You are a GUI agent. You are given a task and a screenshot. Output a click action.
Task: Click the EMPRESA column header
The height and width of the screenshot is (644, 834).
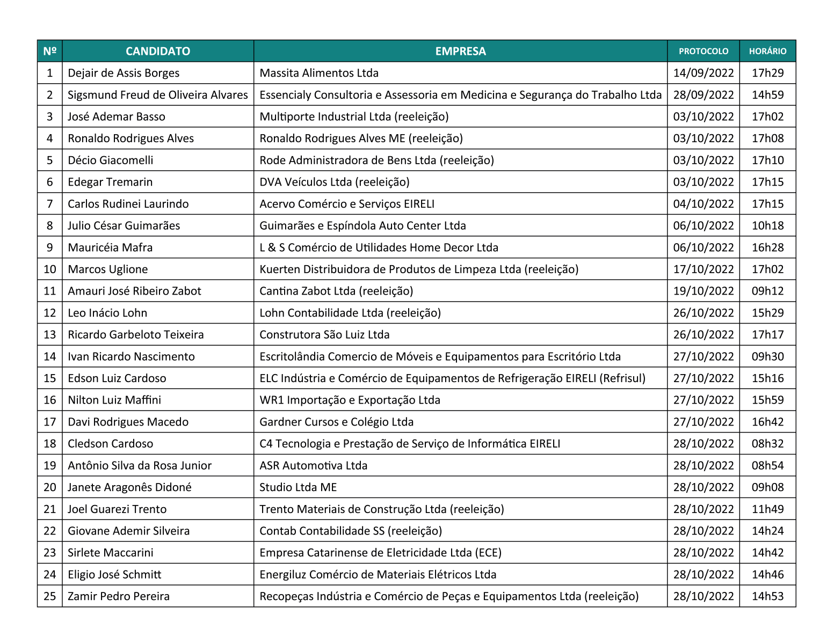coord(460,51)
